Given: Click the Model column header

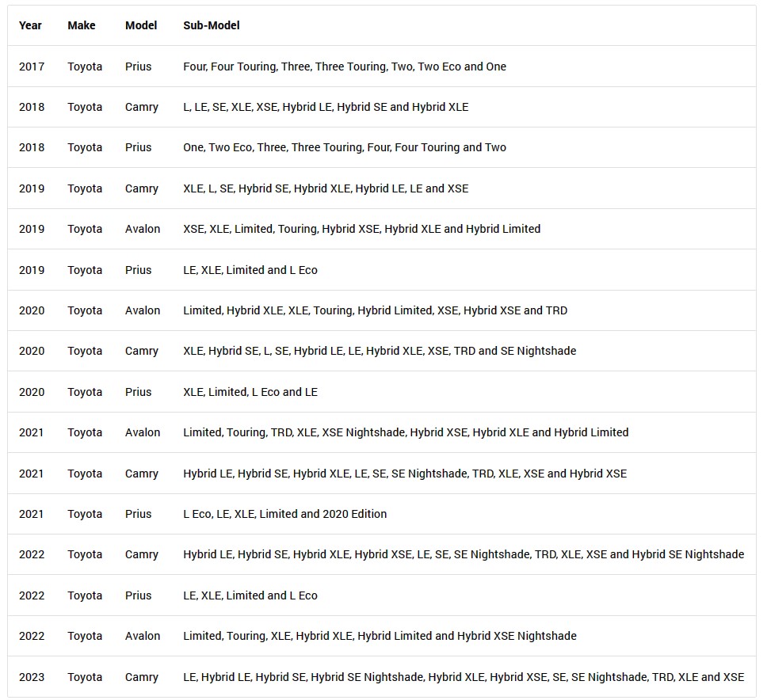Looking at the screenshot, I should (141, 25).
